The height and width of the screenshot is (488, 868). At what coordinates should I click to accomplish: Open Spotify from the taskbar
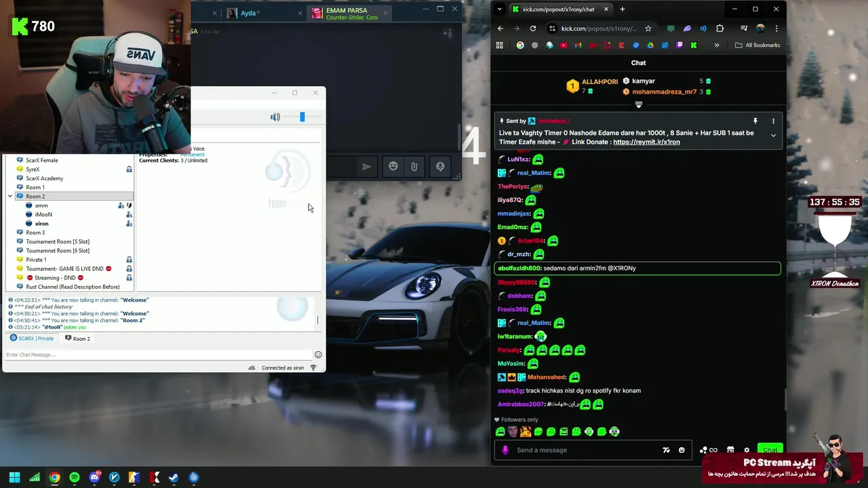pos(75,477)
